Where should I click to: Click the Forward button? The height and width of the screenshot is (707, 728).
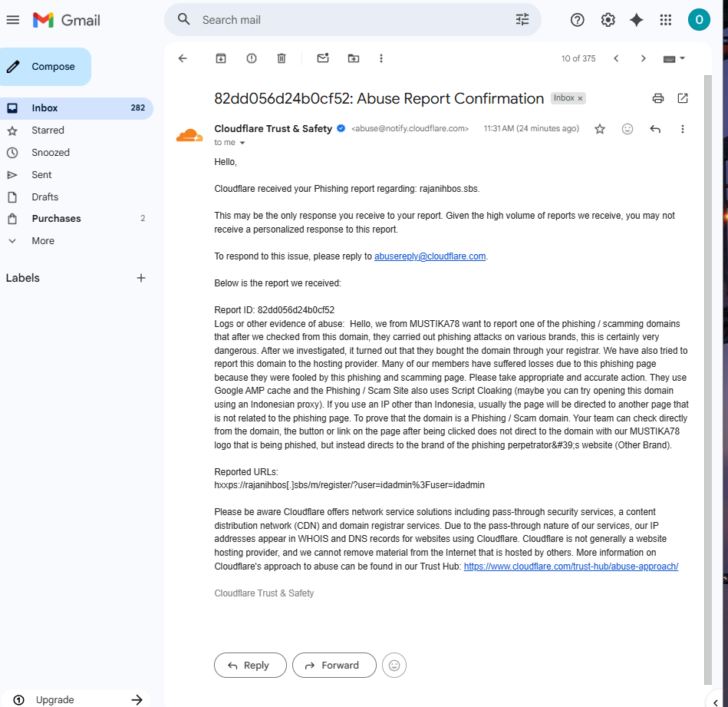[334, 666]
